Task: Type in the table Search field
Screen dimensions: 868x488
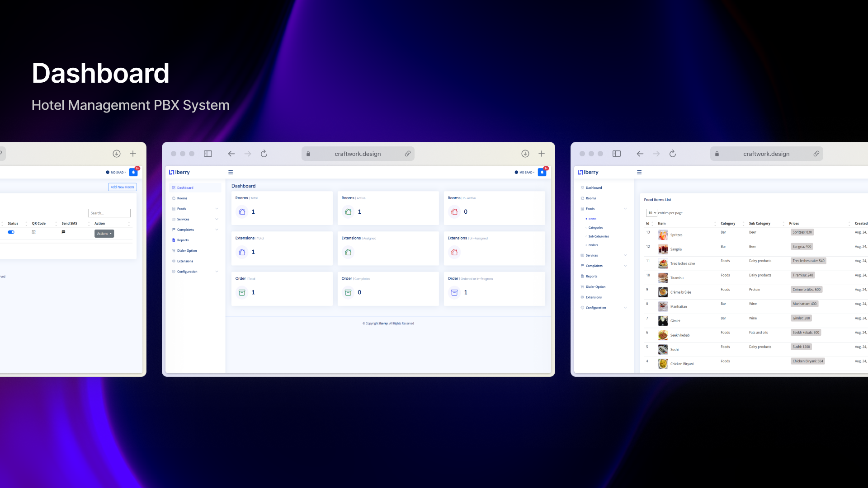Action: (109, 213)
